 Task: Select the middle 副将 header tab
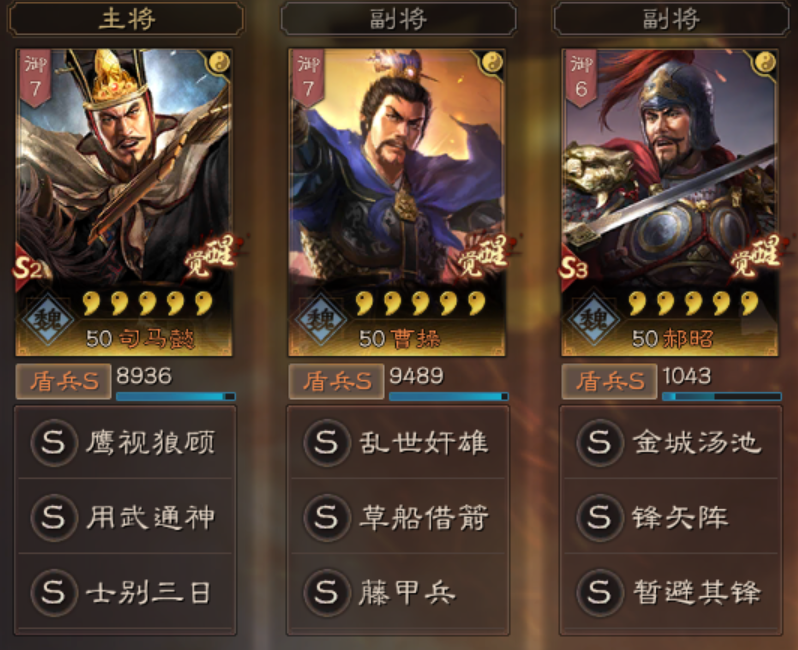point(398,19)
